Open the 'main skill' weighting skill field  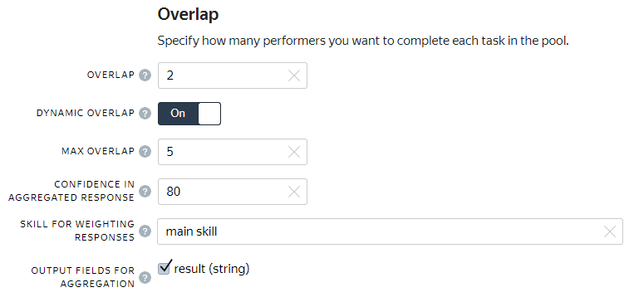tap(391, 231)
